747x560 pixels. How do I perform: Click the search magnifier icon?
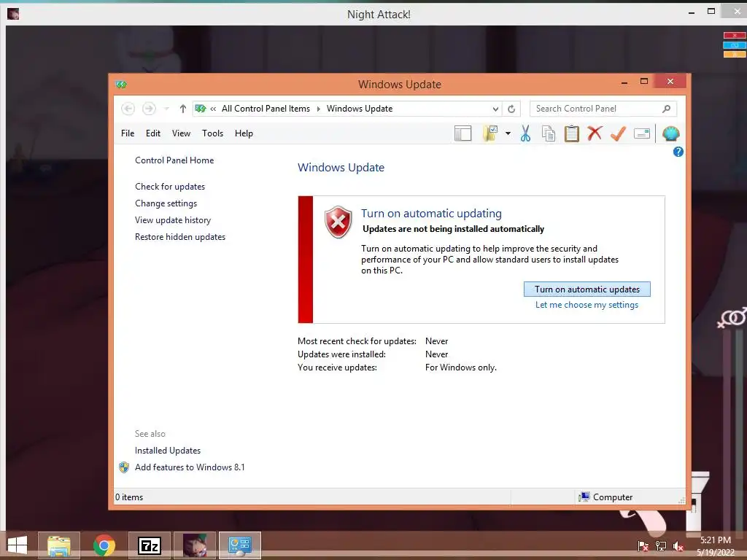(x=667, y=109)
